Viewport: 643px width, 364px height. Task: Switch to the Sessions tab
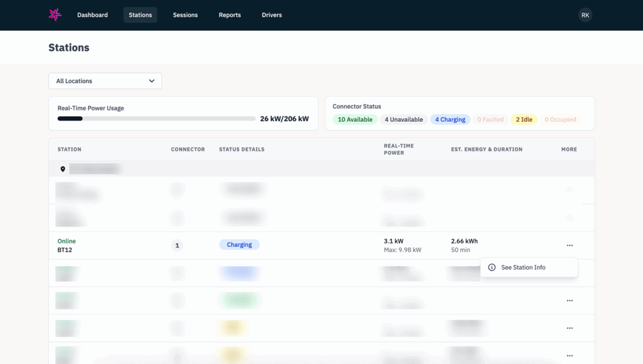click(185, 15)
